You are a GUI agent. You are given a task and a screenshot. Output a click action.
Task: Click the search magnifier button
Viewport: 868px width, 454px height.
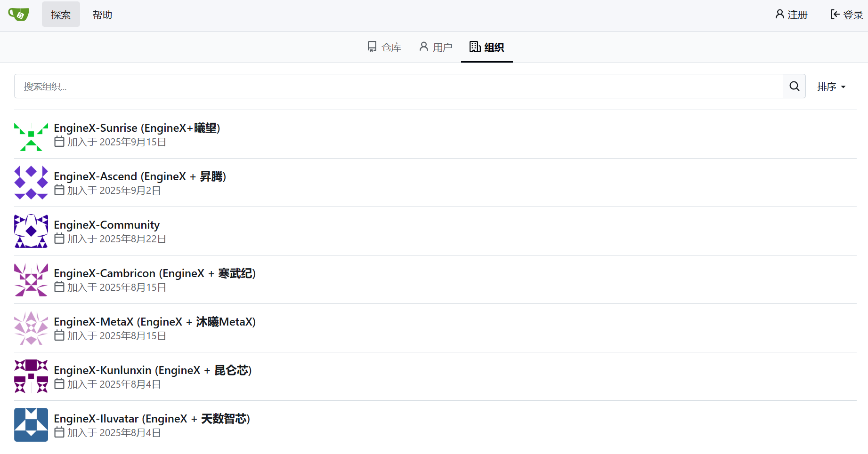pyautogui.click(x=794, y=86)
